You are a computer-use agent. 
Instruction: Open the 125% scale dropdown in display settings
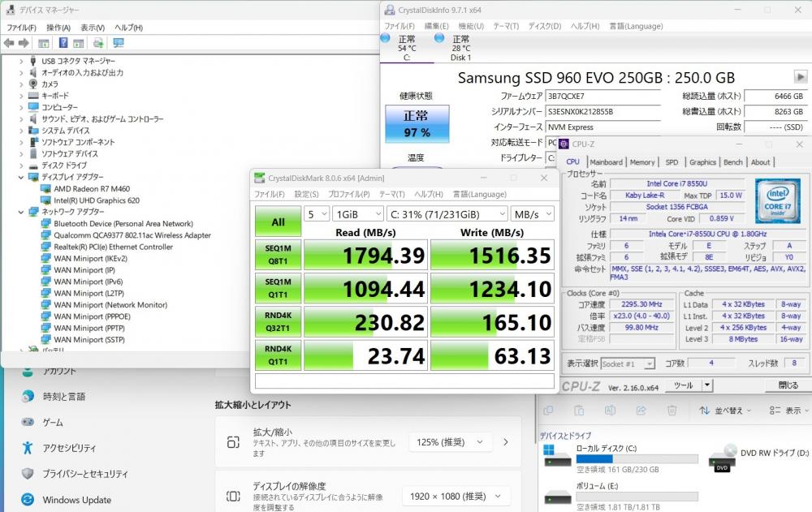tap(450, 442)
